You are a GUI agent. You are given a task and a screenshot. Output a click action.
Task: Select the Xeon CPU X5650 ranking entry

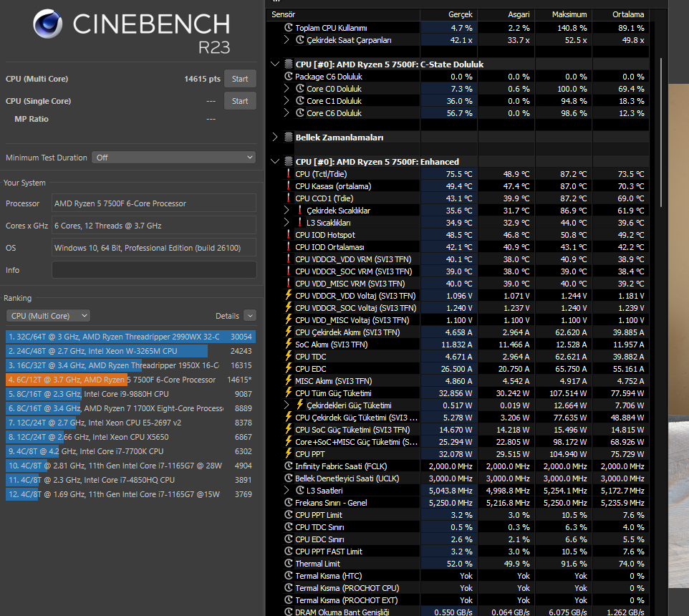130,437
